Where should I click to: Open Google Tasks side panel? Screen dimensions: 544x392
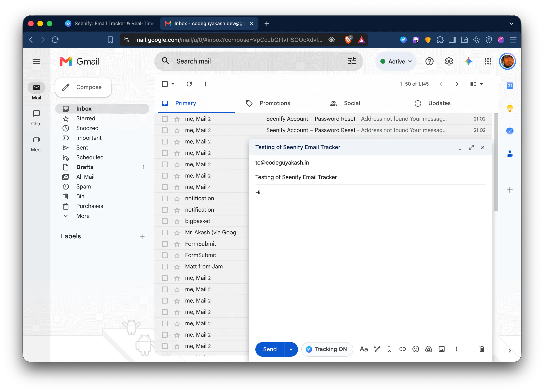point(510,131)
